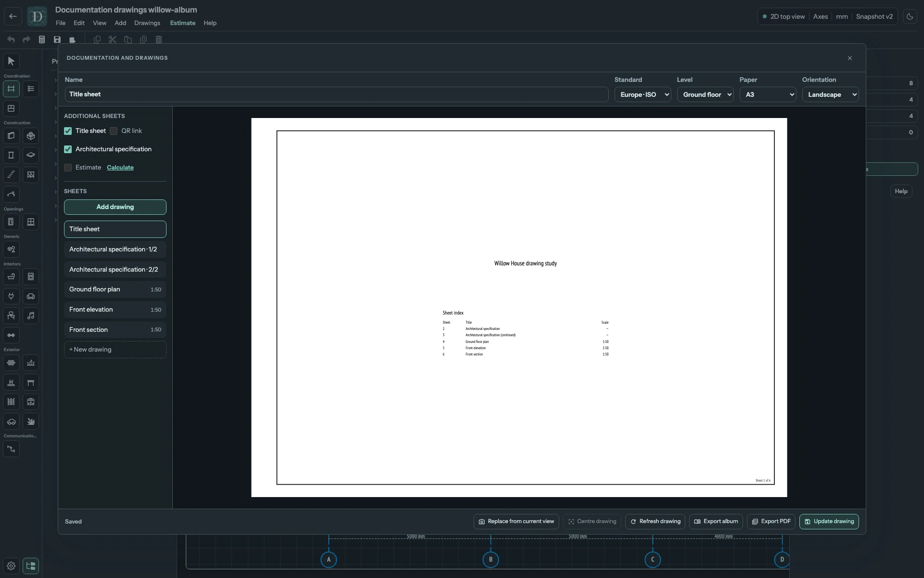Viewport: 924px width, 578px height.
Task: Select the sofa furniture tool
Action: (x=31, y=296)
